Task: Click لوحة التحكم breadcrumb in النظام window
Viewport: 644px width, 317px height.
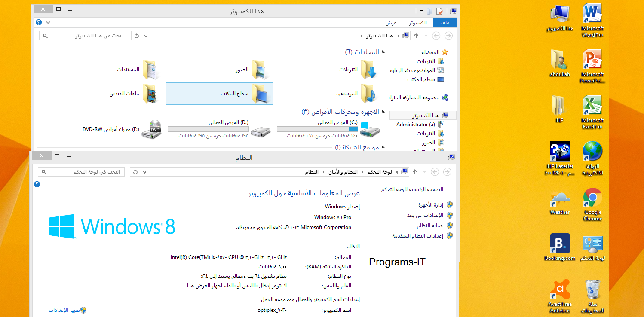Action: point(379,172)
